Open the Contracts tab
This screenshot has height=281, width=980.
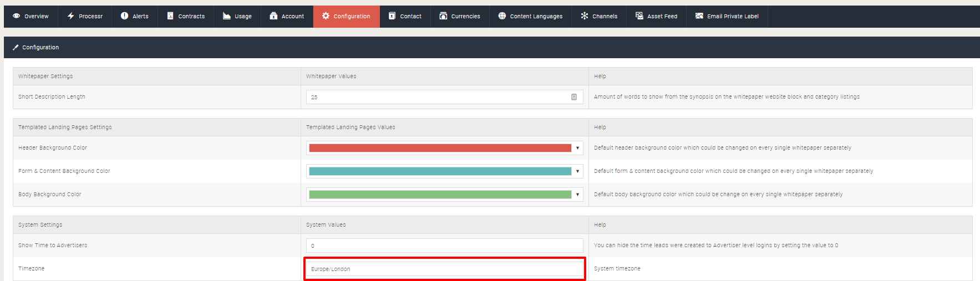point(186,16)
